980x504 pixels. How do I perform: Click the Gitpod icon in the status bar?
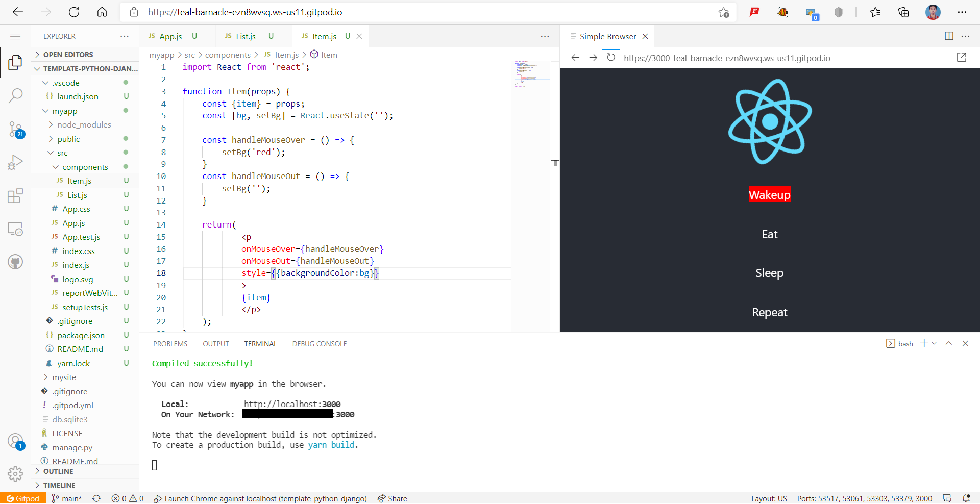pos(22,498)
